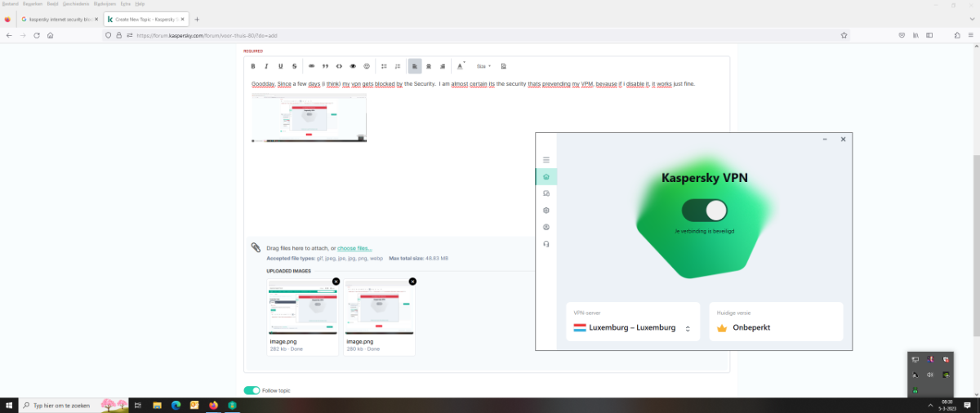Screen dimensions: 980x413
Task: Insert a bulleted list
Action: [x=384, y=66]
